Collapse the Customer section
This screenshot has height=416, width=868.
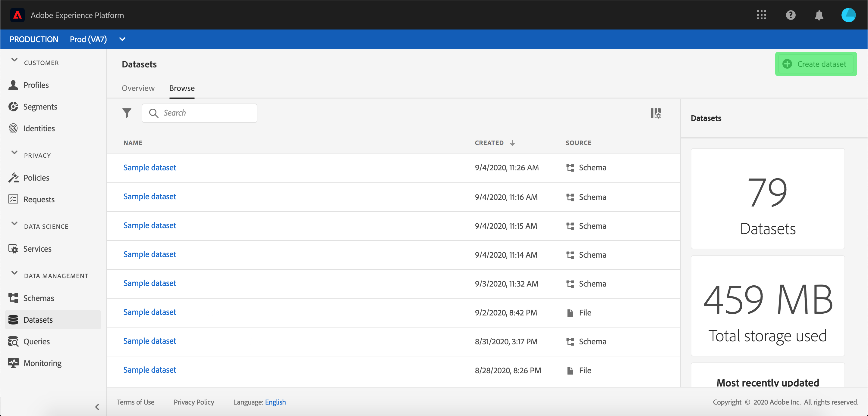click(14, 60)
